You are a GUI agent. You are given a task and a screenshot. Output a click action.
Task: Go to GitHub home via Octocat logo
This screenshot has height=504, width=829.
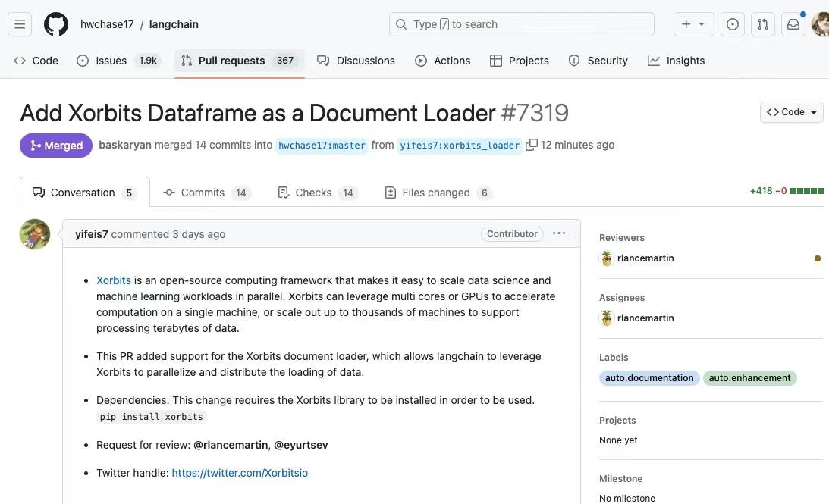click(x=56, y=24)
